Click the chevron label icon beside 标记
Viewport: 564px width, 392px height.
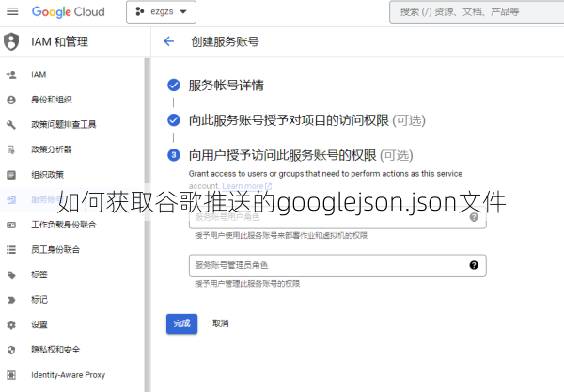pyautogui.click(x=11, y=300)
